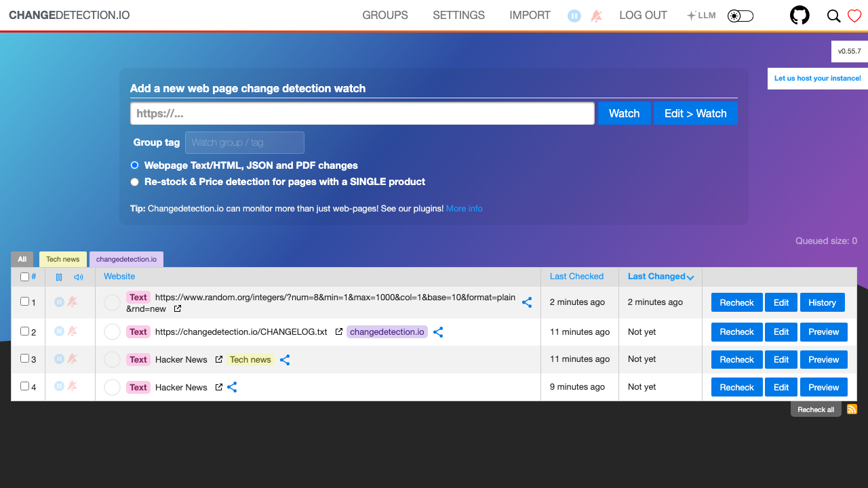Open external link icon of Hacker News row 4
Viewport: 868px width, 488px height.
tap(219, 388)
